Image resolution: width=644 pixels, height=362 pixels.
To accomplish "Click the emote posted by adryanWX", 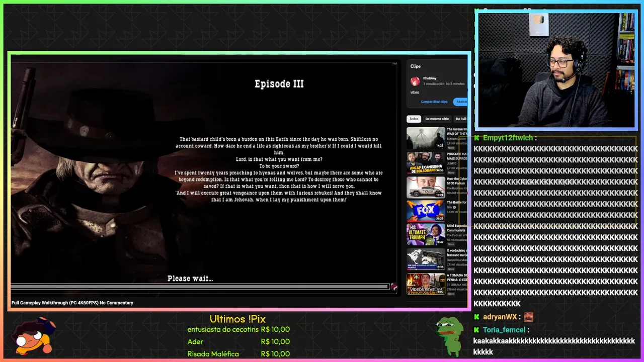I will [528, 317].
